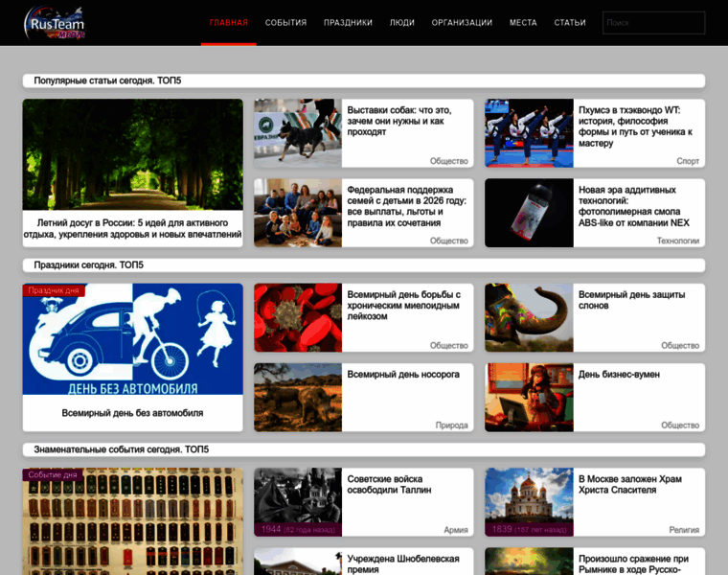Open the ПРАЗДНИКИ menu item
Viewport: 728px width, 575px height.
(348, 23)
